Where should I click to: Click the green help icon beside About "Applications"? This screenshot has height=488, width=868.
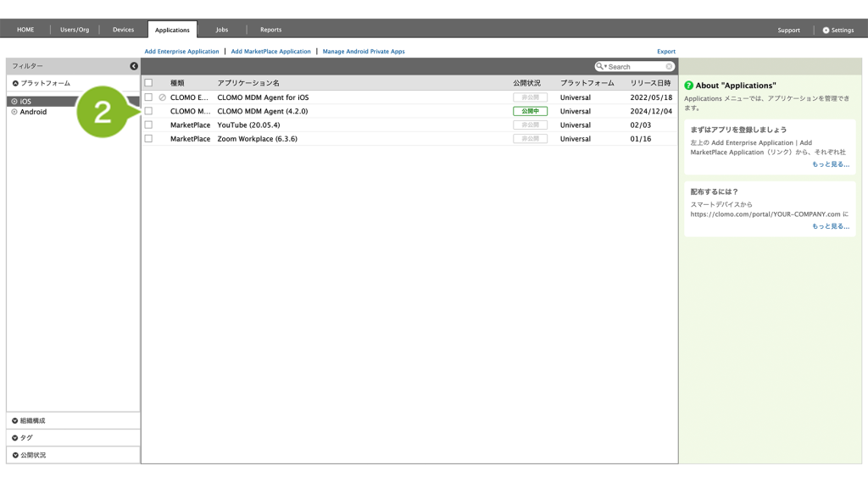point(689,86)
